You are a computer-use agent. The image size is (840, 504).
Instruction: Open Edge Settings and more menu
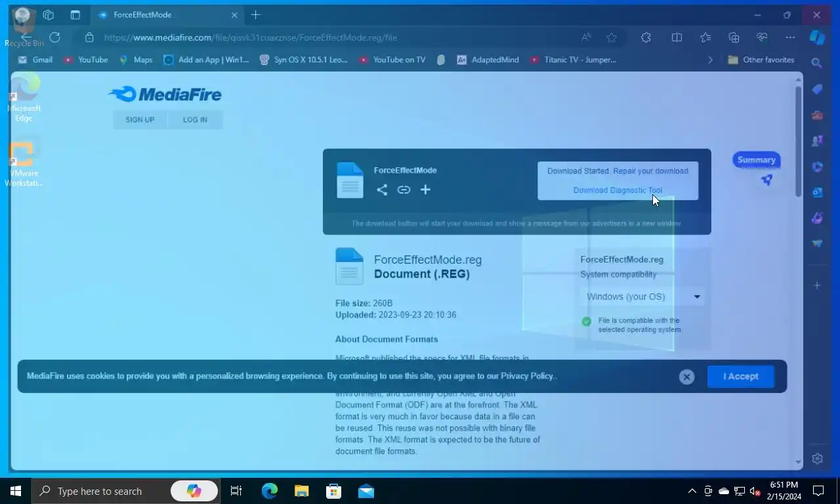790,37
